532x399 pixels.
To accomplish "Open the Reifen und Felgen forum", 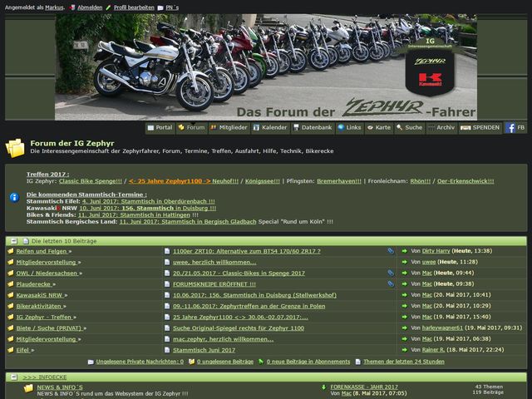I will coord(42,251).
